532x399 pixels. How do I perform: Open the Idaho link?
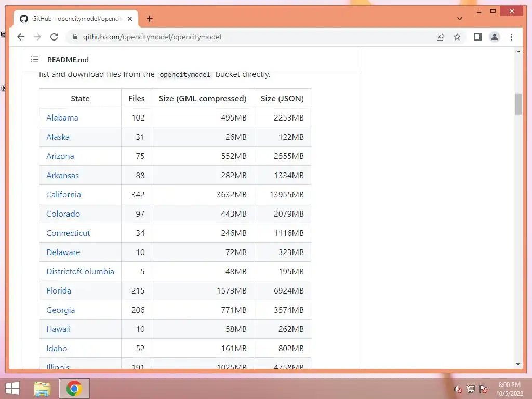pyautogui.click(x=57, y=349)
